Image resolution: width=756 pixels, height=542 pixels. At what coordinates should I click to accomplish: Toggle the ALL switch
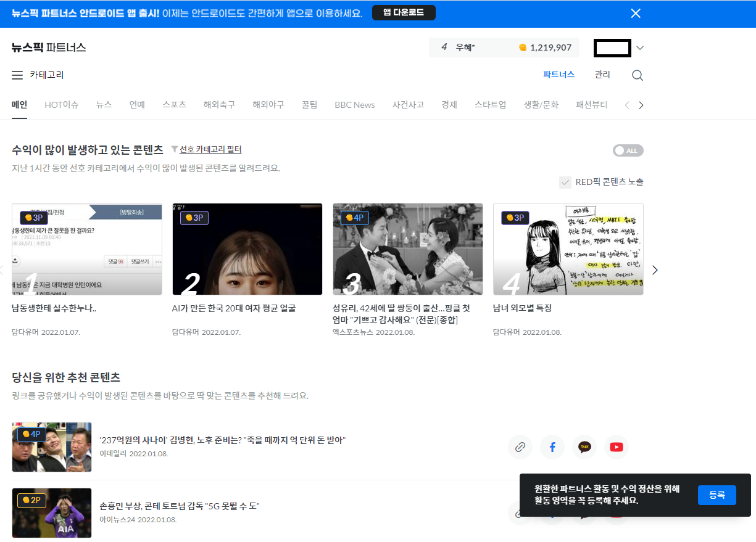click(628, 150)
